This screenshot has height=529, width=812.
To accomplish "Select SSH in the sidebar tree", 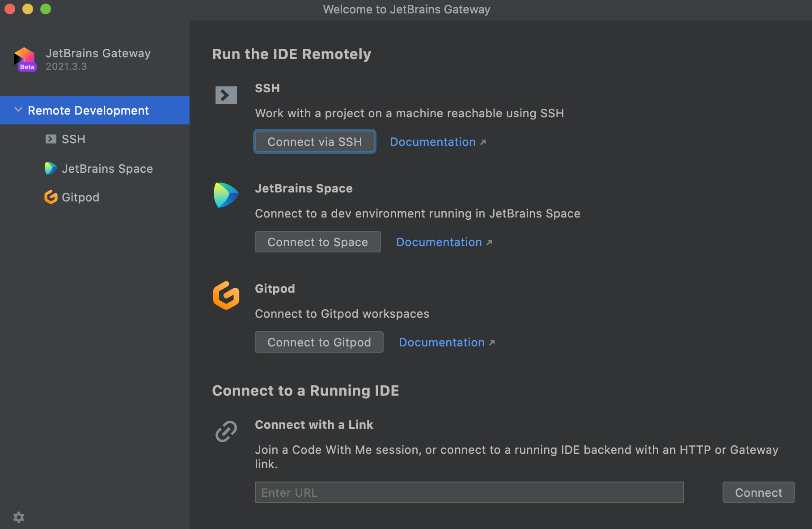I will [x=73, y=139].
